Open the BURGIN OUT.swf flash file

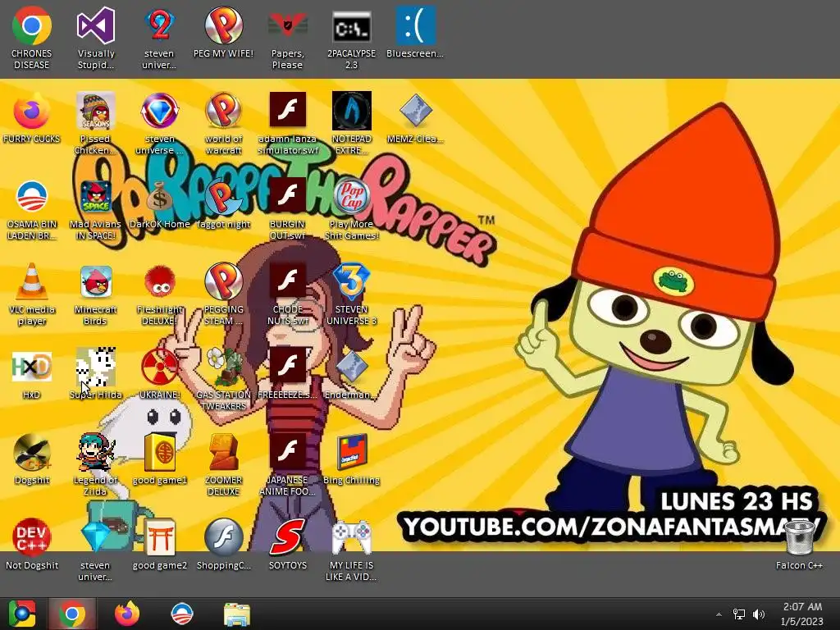(x=288, y=197)
